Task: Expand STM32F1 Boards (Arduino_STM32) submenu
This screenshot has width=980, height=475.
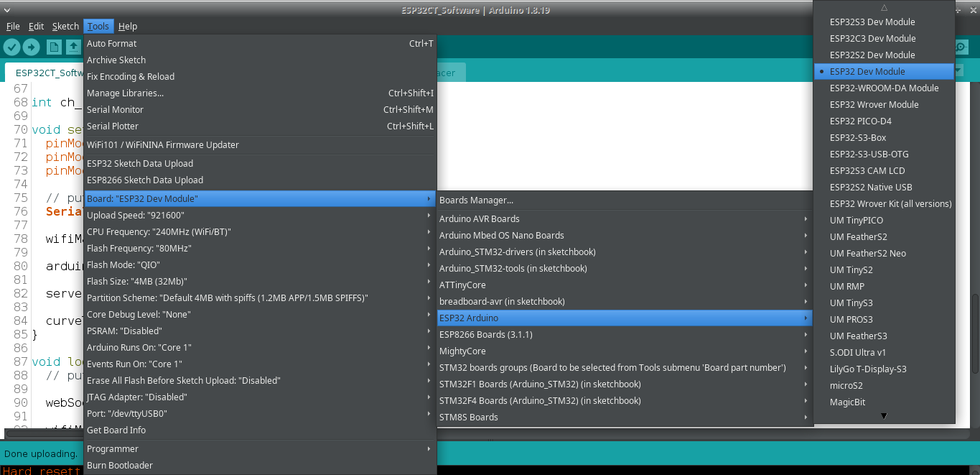Action: (624, 384)
